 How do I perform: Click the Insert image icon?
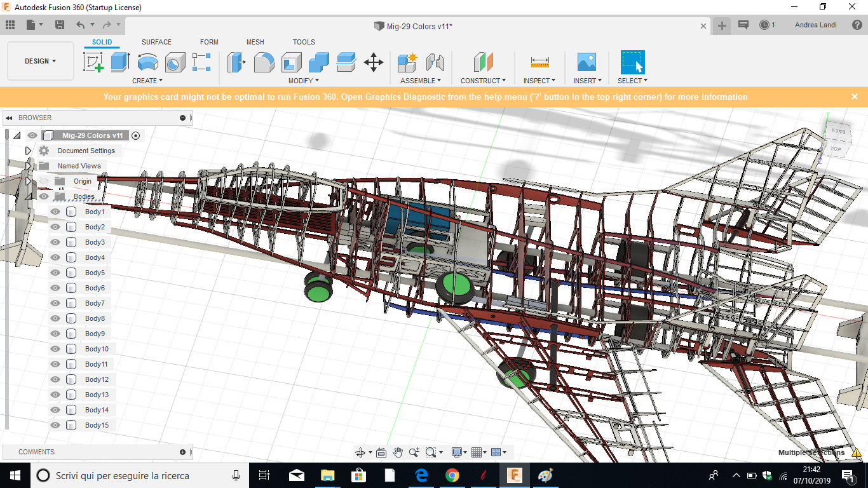[587, 62]
